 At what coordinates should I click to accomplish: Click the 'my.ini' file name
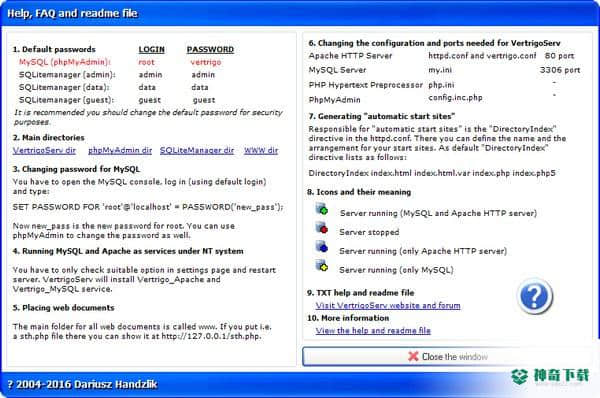(x=440, y=70)
